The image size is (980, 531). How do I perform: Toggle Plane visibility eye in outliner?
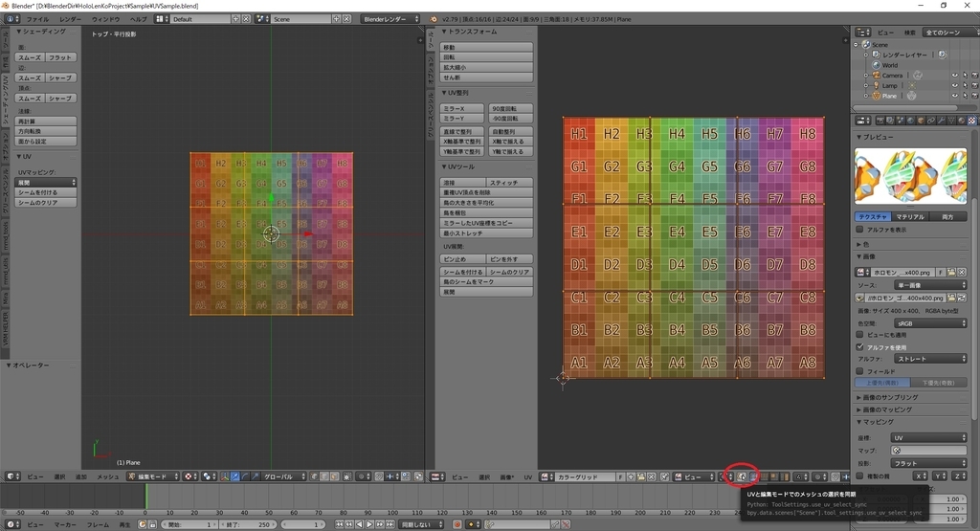954,96
